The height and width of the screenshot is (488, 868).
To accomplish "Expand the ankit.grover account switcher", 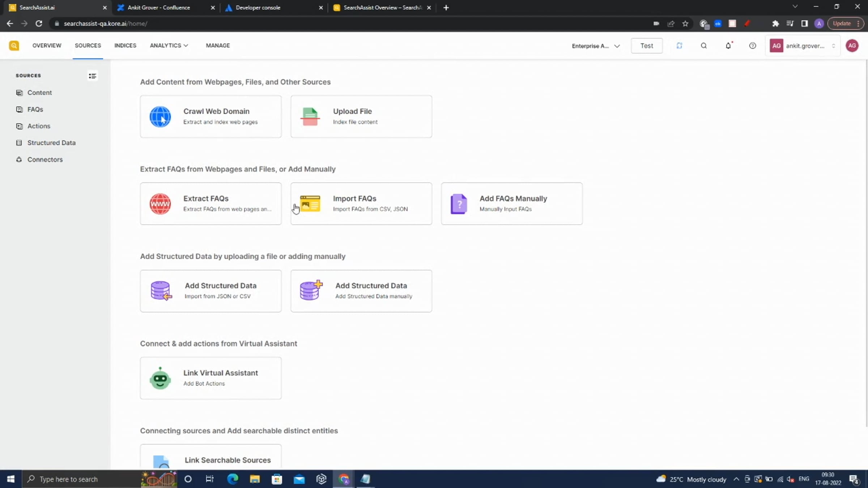I will pos(803,46).
